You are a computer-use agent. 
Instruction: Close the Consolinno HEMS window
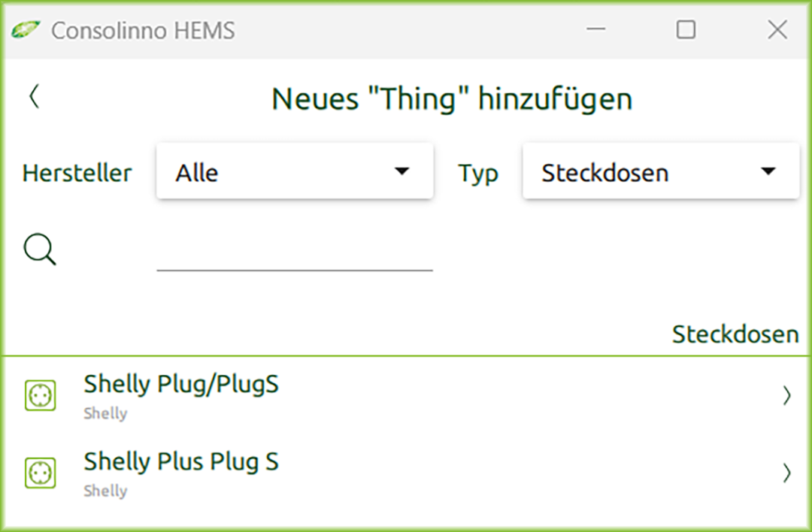[777, 30]
